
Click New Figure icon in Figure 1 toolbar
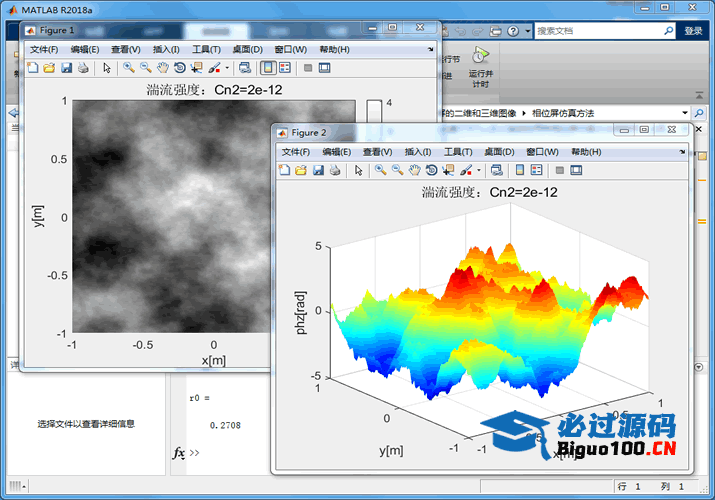(x=33, y=68)
